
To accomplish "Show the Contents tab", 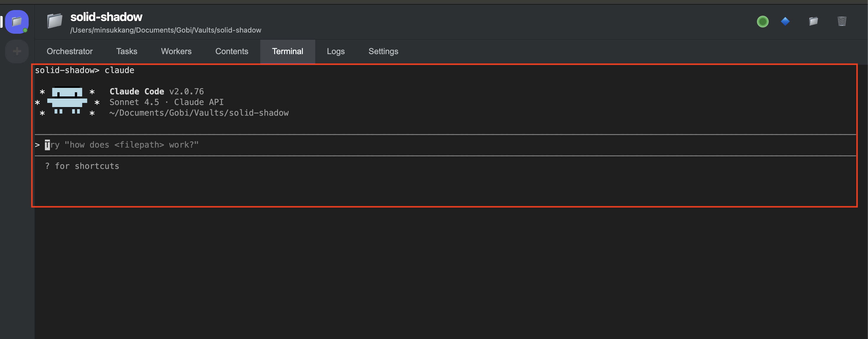I will click(x=232, y=51).
